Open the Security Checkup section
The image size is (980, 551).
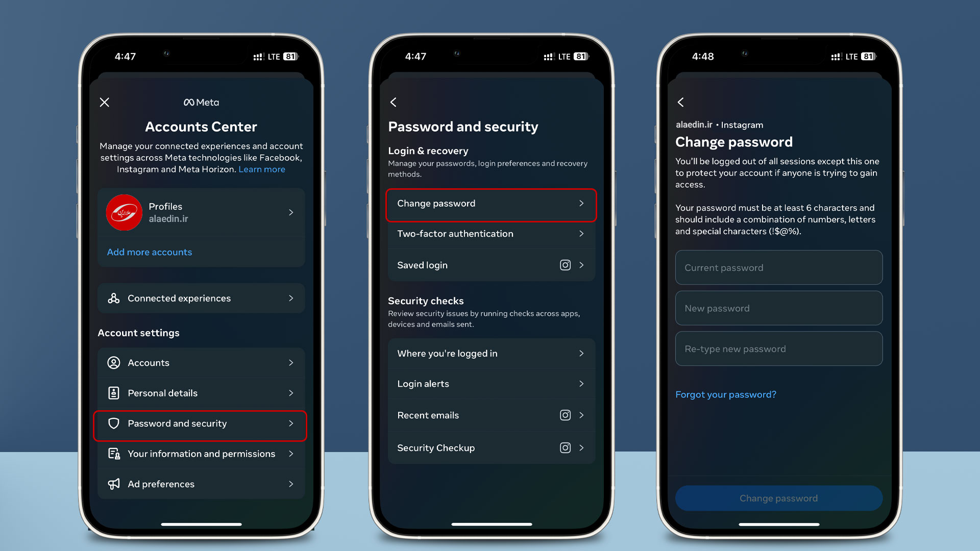490,447
